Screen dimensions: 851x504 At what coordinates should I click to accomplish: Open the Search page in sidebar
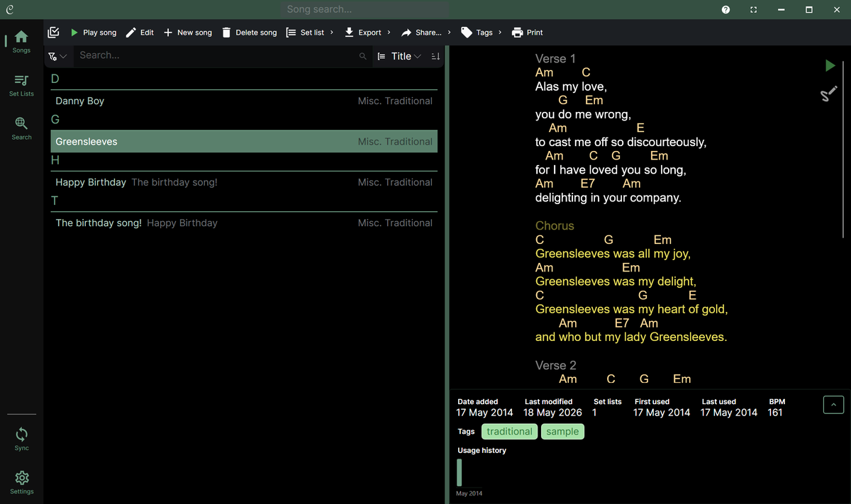click(21, 128)
